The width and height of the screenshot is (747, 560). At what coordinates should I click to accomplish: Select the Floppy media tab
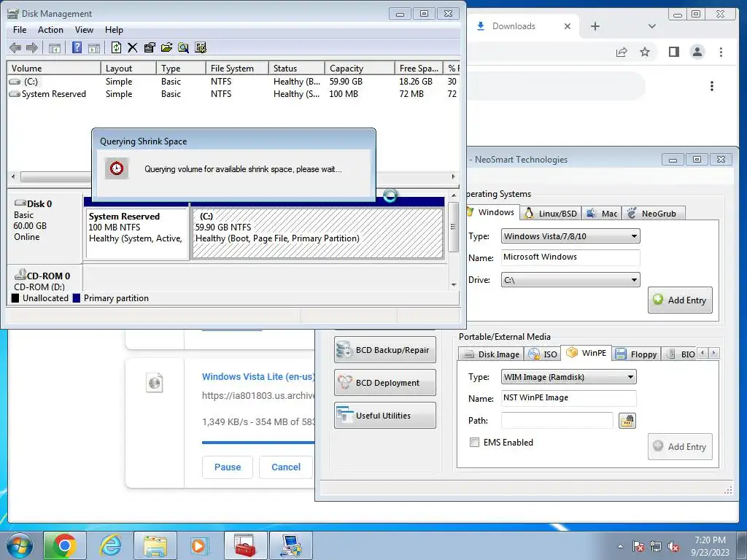point(636,354)
